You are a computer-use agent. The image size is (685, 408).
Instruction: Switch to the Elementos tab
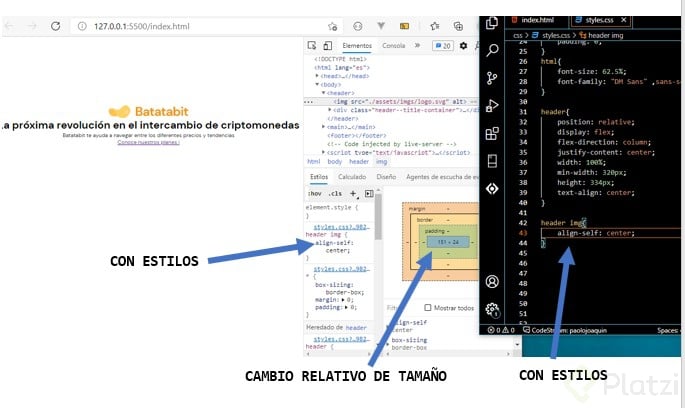point(357,45)
